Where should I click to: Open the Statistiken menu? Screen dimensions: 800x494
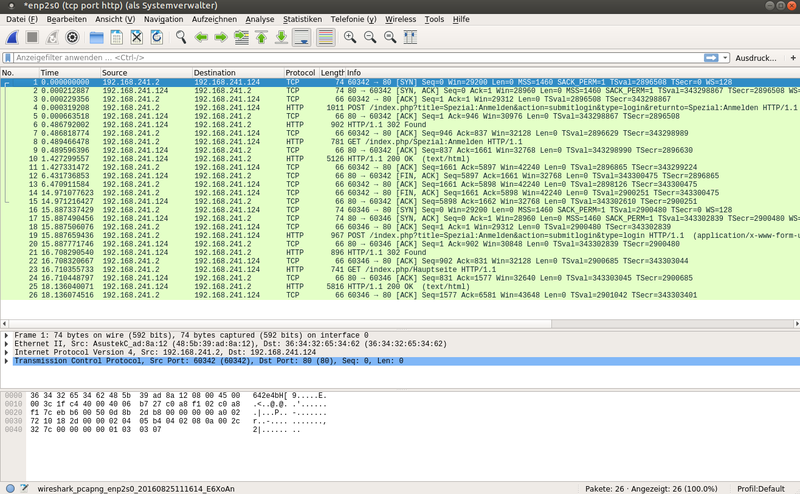302,19
